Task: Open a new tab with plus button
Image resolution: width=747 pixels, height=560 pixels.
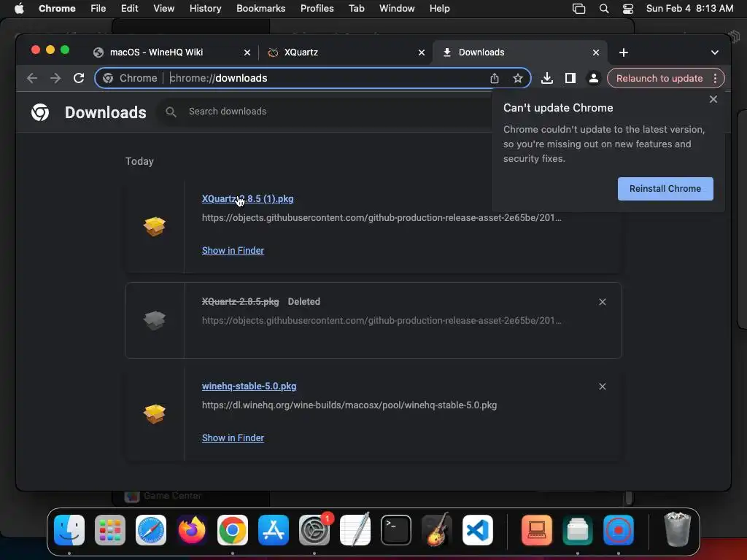Action: (x=624, y=52)
